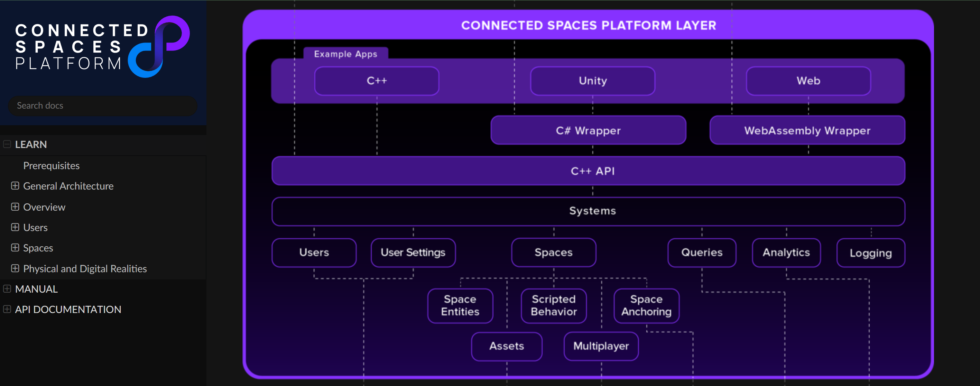This screenshot has width=980, height=386.
Task: Expand the Overview tree item
Action: click(x=15, y=207)
